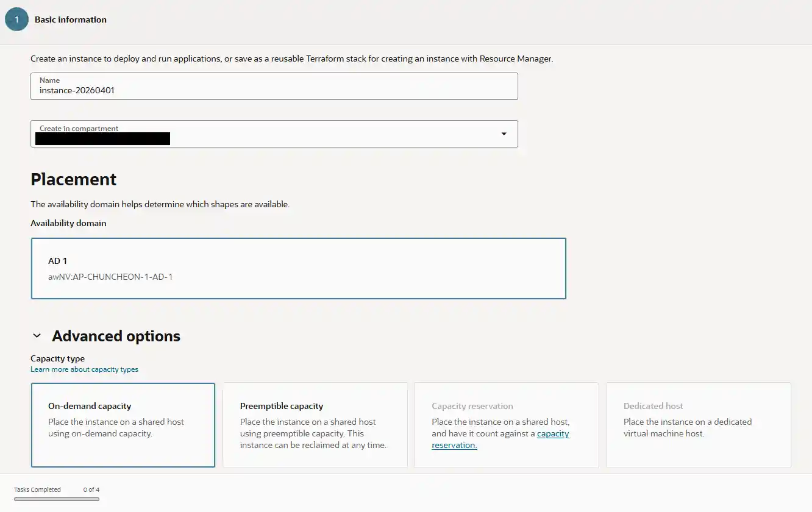
Task: Click the 0 of 4 tasks counter
Action: [x=91, y=489]
